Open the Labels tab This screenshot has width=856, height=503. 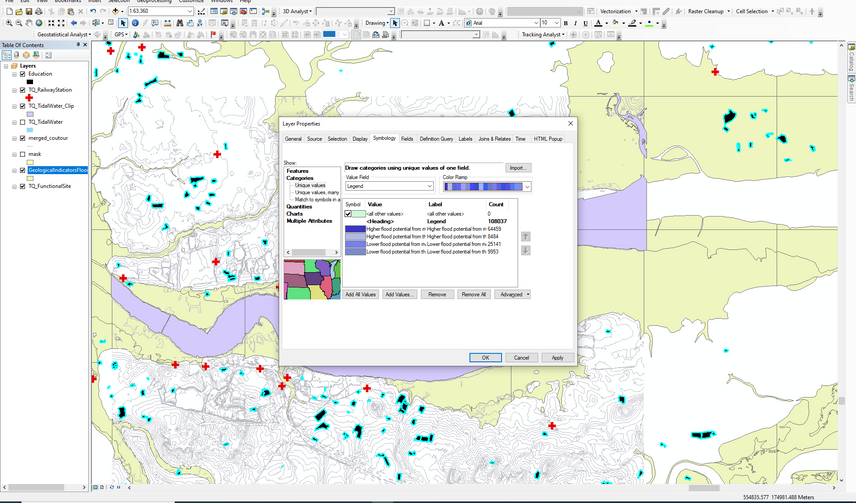point(466,139)
